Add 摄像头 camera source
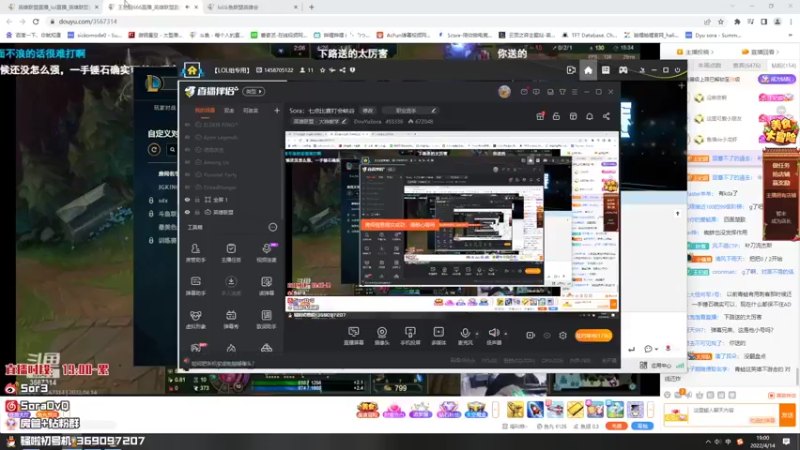The image size is (800, 450). (x=382, y=336)
